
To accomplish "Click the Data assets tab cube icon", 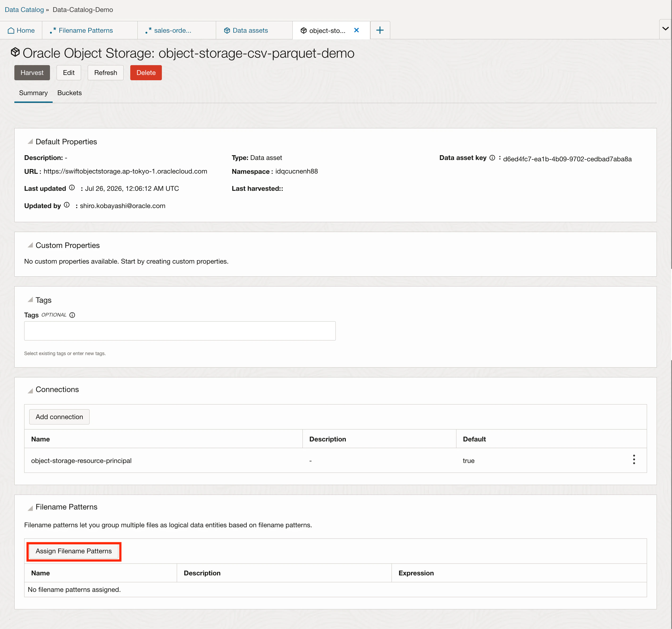I will 227,30.
